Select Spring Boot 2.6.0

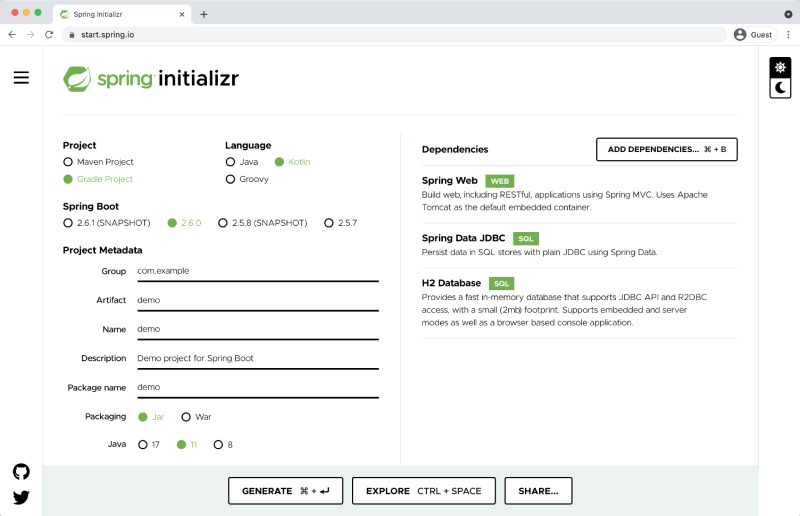tap(184, 223)
